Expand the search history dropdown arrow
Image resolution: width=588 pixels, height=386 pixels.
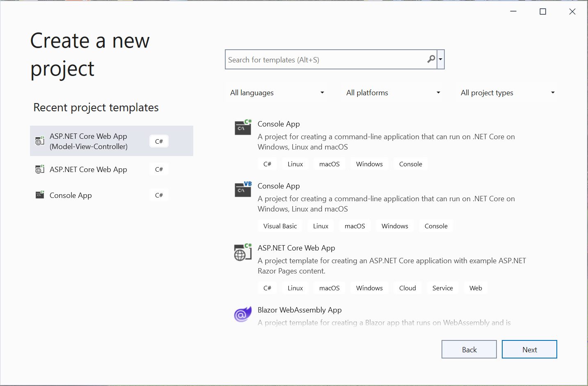tap(441, 60)
